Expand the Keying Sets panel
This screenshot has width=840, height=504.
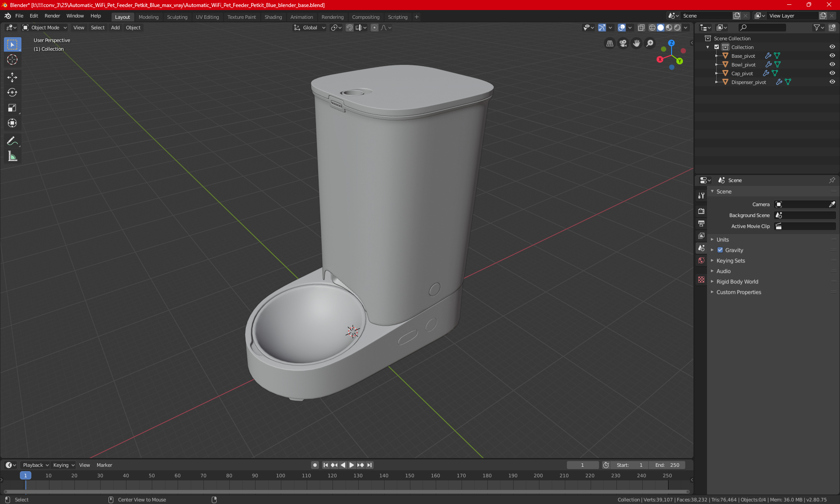(x=731, y=260)
